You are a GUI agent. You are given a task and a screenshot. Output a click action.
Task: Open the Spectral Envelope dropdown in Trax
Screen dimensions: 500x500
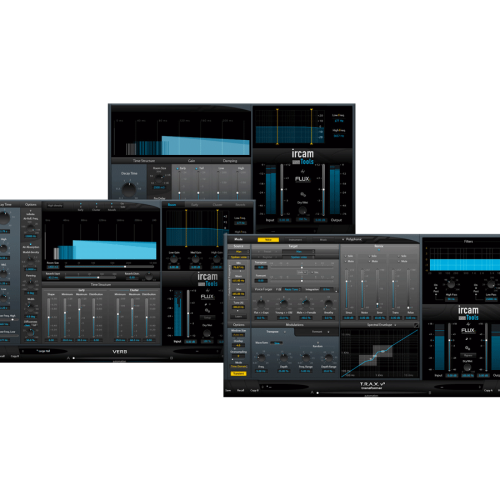[x=396, y=325]
